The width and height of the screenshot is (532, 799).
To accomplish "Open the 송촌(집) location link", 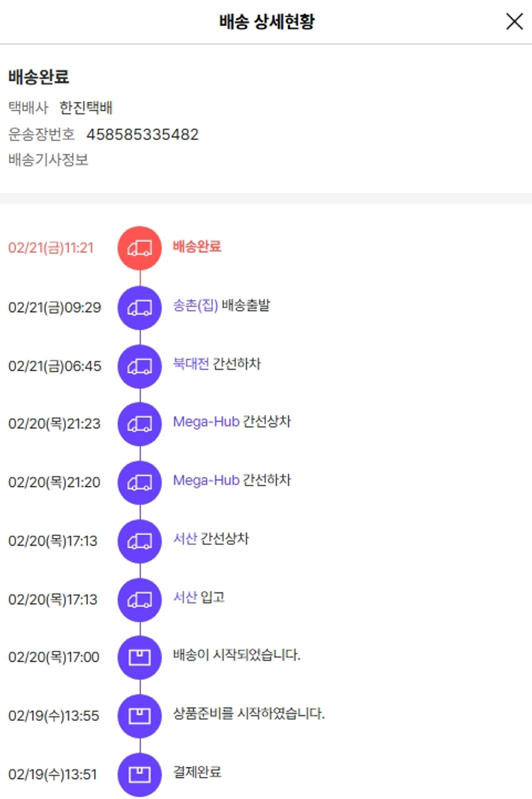I will tap(195, 306).
